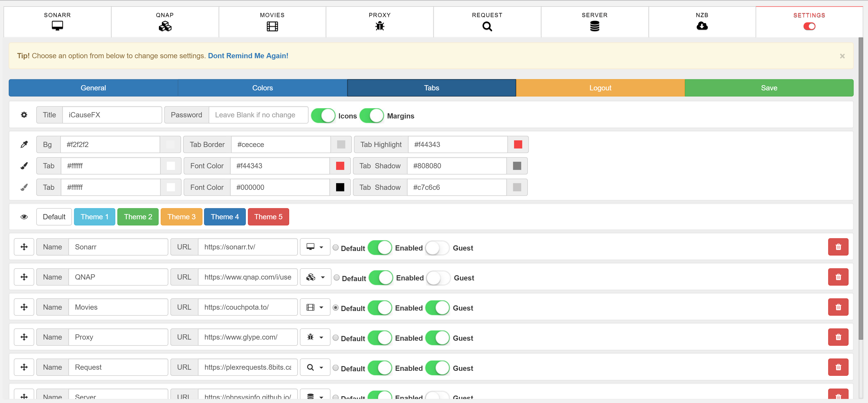
Task: Grab the move handle for QNAP row
Action: tap(24, 277)
